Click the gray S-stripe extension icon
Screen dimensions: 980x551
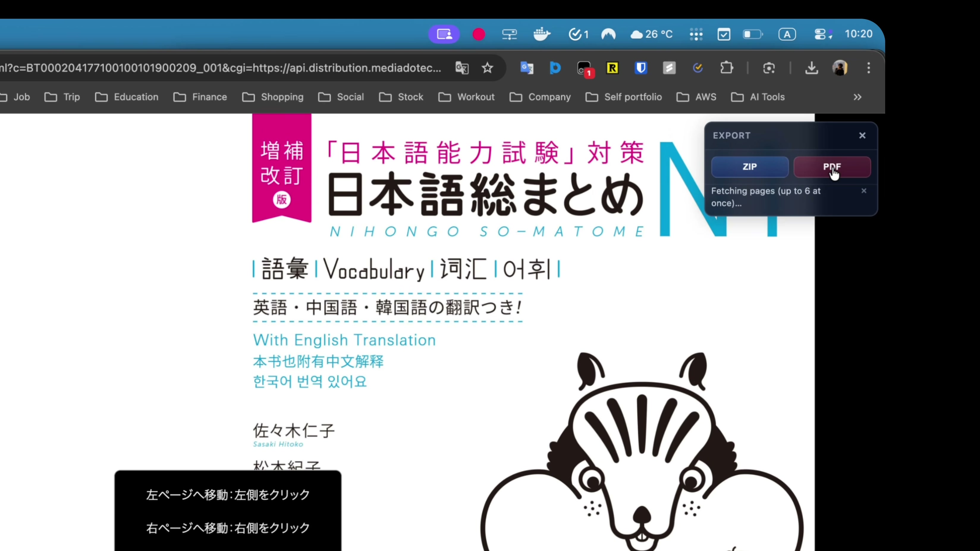click(x=669, y=68)
